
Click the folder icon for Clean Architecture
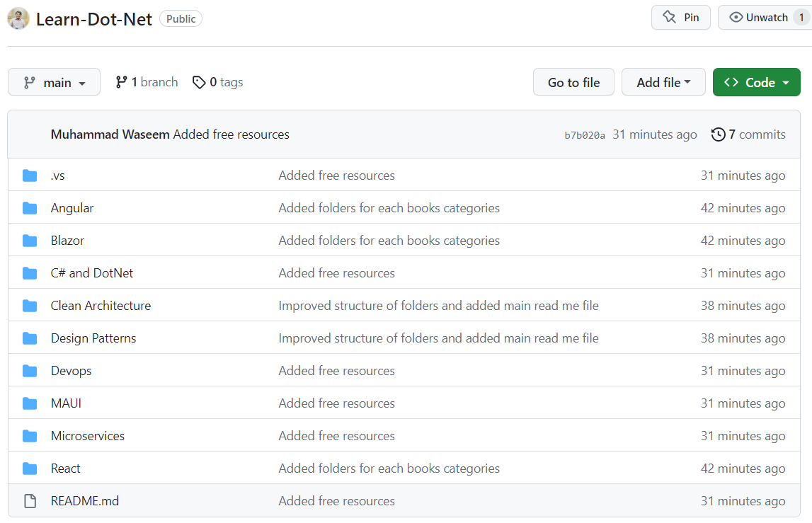pos(30,306)
